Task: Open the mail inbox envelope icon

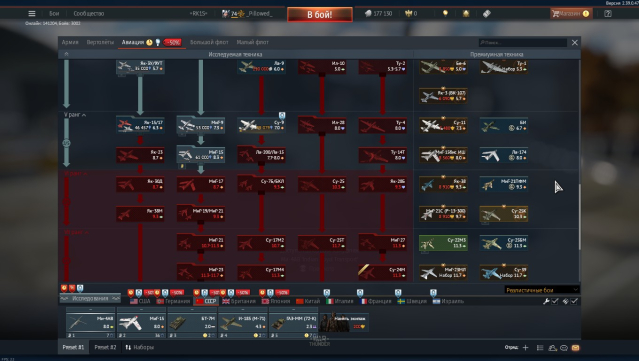Action: pyautogui.click(x=575, y=348)
